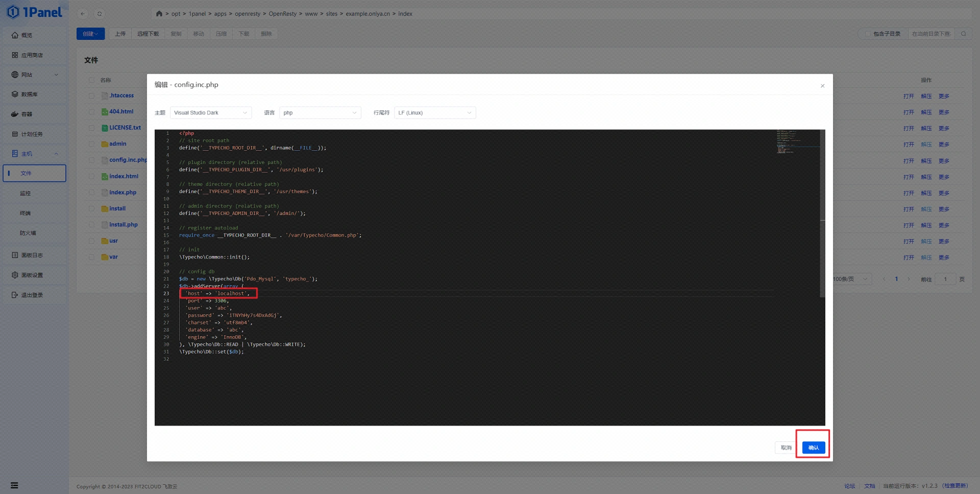Image resolution: width=980 pixels, height=494 pixels.
Task: Open the 100条/页 page size dropdown
Action: pos(851,279)
